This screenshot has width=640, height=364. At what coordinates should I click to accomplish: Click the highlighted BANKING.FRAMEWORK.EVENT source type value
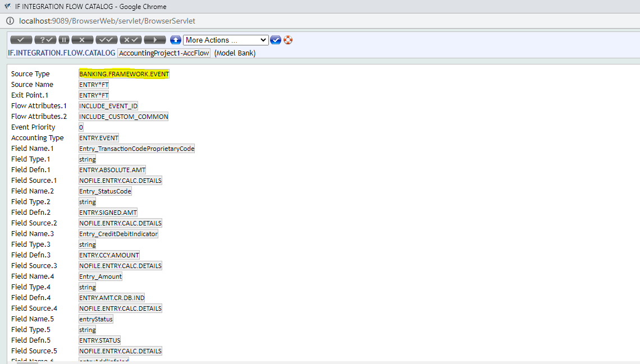[124, 74]
